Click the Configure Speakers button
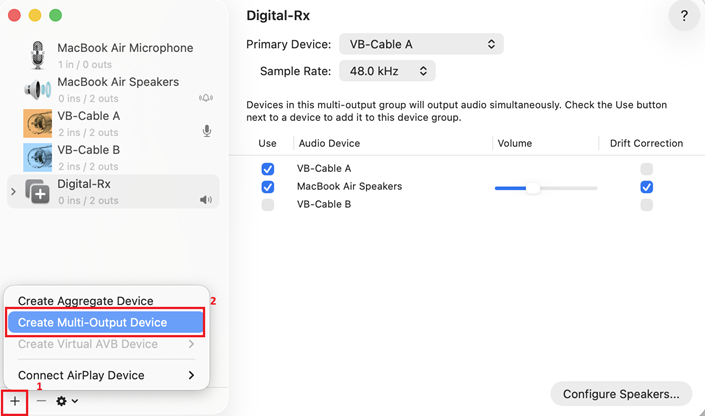 coord(621,393)
